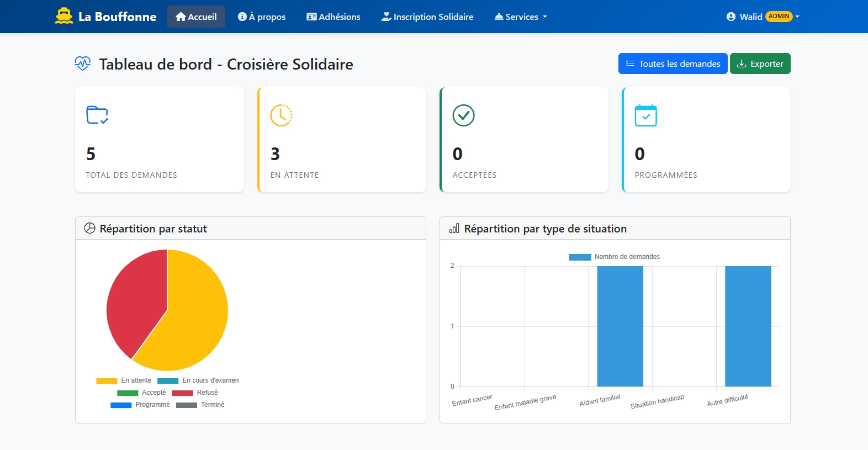Click the bar chart icon beside Répartition par type
The height and width of the screenshot is (450, 868).
[x=454, y=229]
